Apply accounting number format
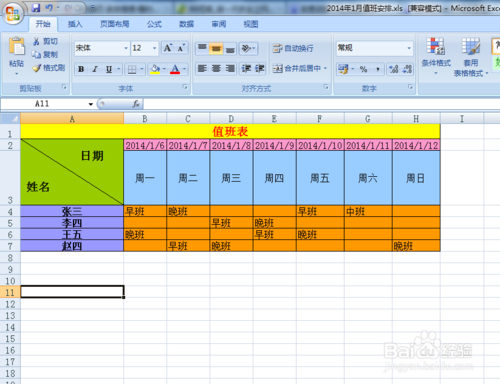The image size is (500, 384). [x=343, y=69]
